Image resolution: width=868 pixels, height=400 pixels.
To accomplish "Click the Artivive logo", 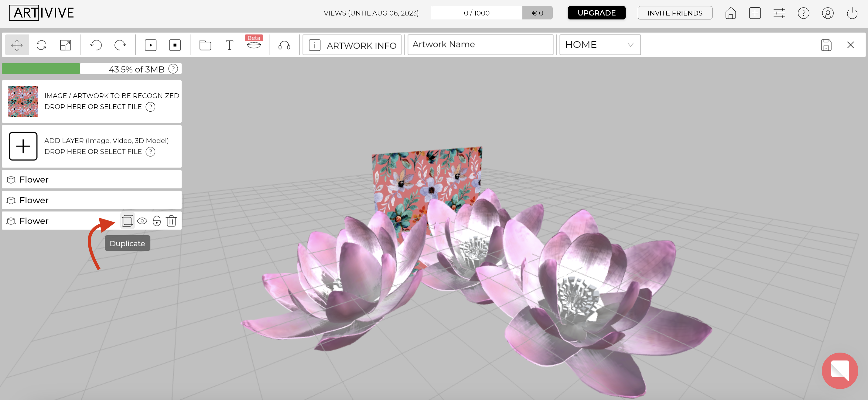I will (x=42, y=13).
